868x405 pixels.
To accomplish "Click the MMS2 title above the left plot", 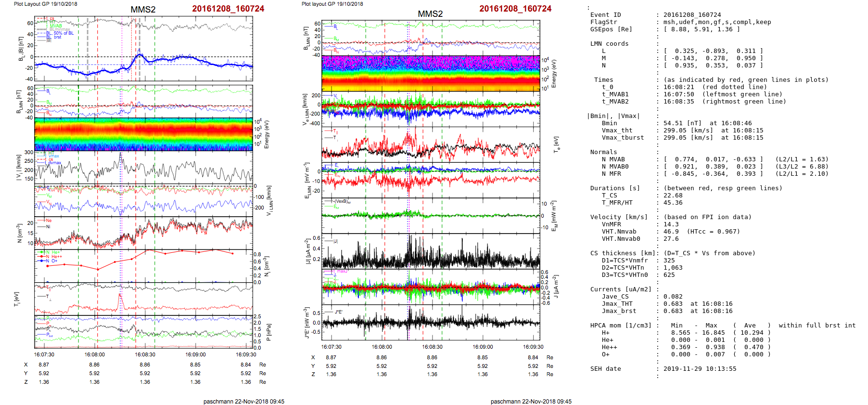I will click(x=143, y=10).
